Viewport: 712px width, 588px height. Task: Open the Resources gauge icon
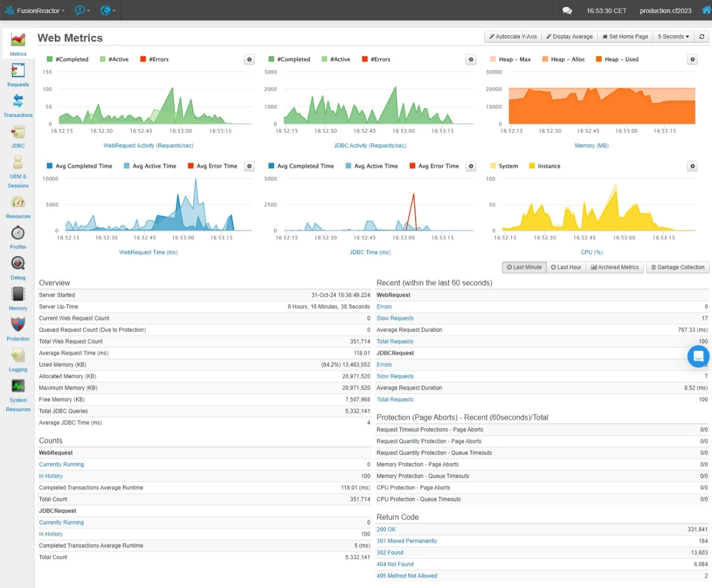[18, 202]
